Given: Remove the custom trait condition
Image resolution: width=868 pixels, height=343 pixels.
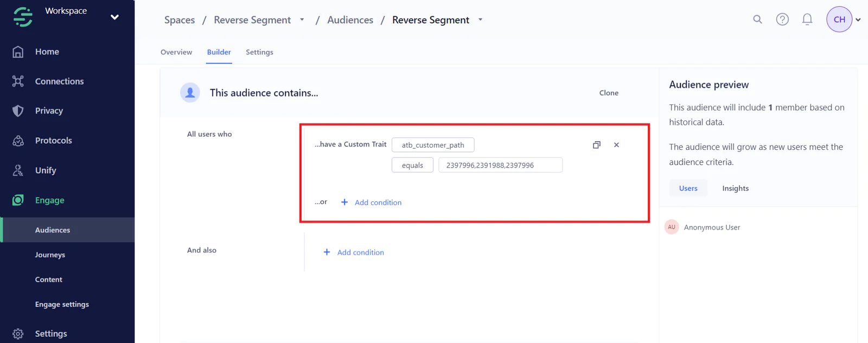Looking at the screenshot, I should tap(616, 145).
